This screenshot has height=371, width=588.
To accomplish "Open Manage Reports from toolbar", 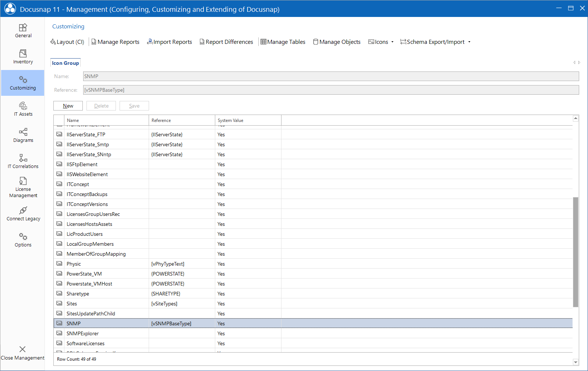I will (115, 42).
